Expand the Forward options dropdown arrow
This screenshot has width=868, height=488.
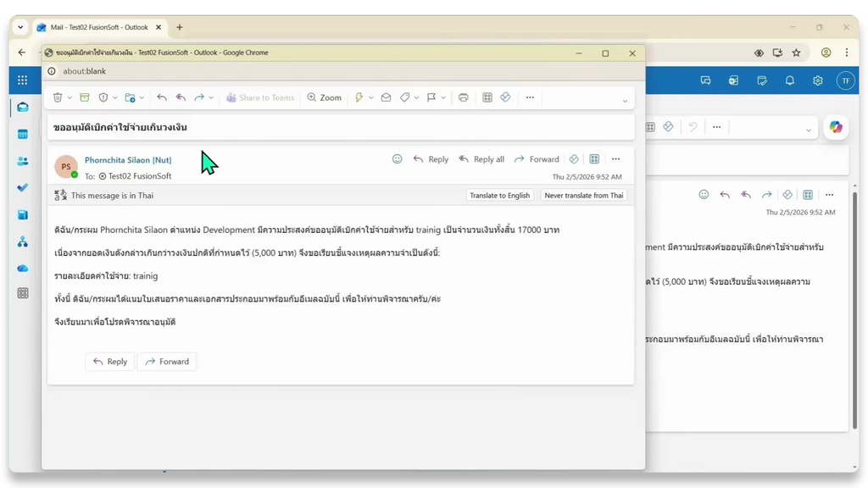click(x=211, y=98)
